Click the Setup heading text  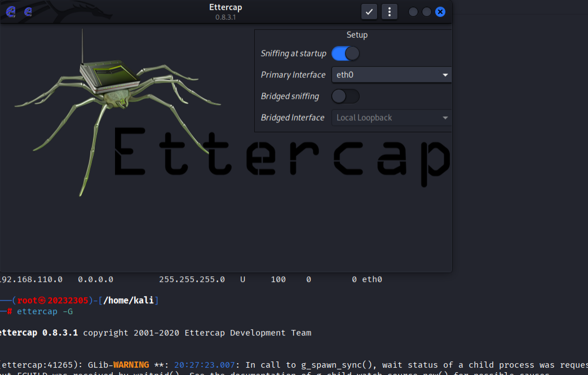tap(357, 35)
